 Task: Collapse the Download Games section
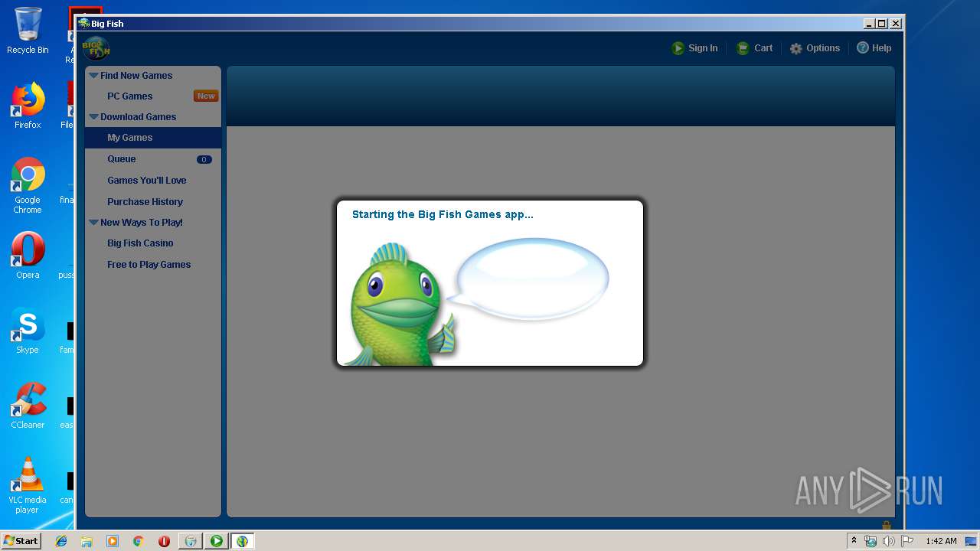[93, 117]
